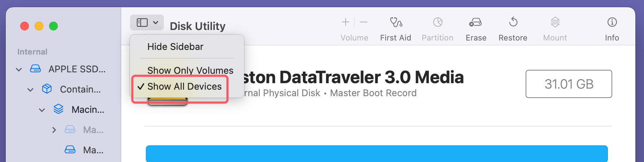644x162 pixels.
Task: Expand the dimmed Ma... volume chevron
Action: 54,130
